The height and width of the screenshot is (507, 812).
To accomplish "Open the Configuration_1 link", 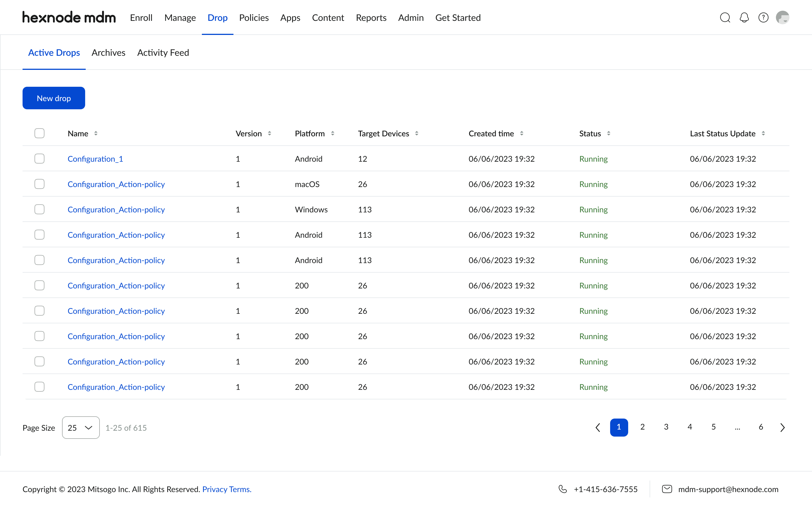I will (x=95, y=159).
